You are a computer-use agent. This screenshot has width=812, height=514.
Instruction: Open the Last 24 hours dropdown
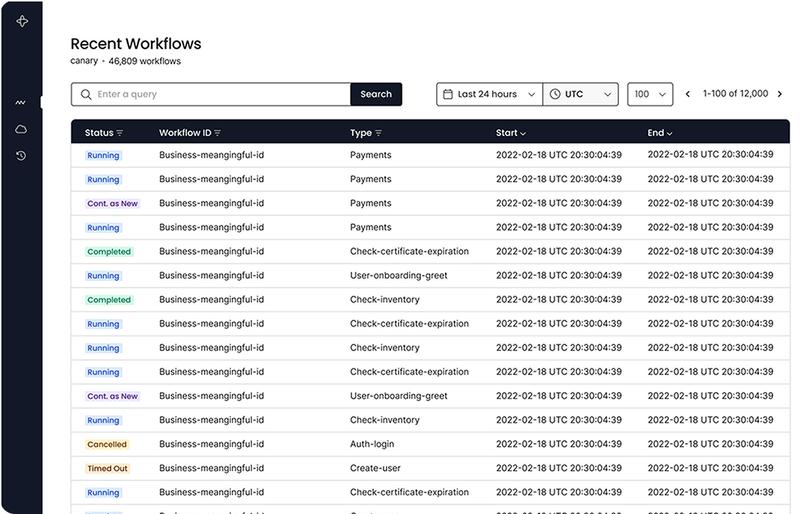point(489,93)
